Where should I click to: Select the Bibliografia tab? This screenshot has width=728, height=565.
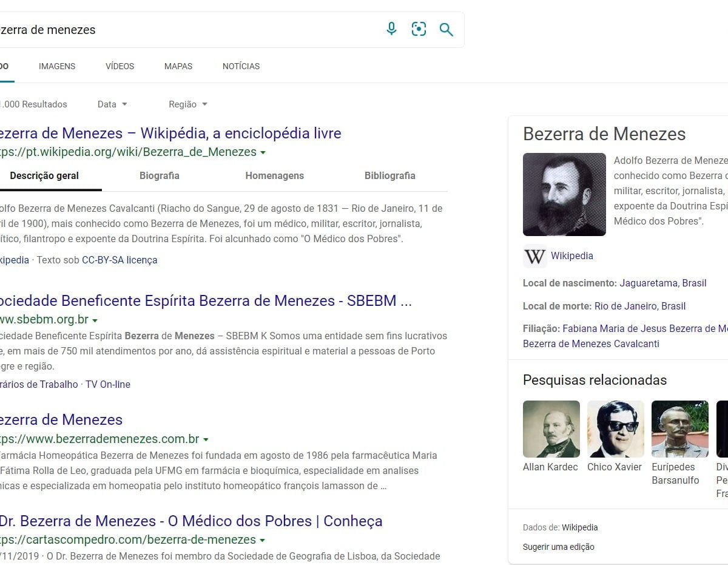[x=390, y=176]
